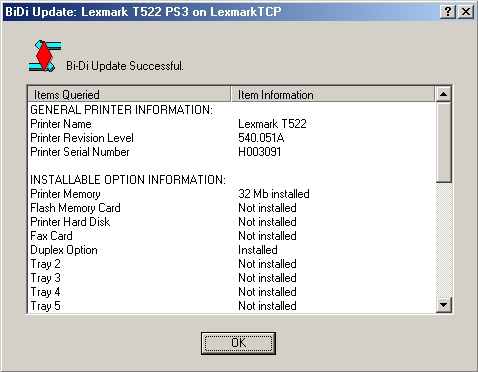
Task: Click the scrollbar up arrow
Action: coord(443,94)
